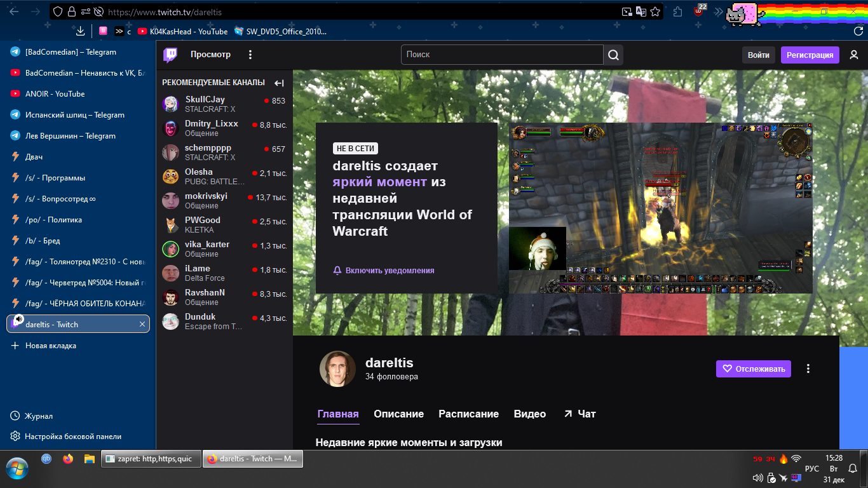The width and height of the screenshot is (868, 488).
Task: Close the dareltis - Twitch tab
Action: pos(142,324)
